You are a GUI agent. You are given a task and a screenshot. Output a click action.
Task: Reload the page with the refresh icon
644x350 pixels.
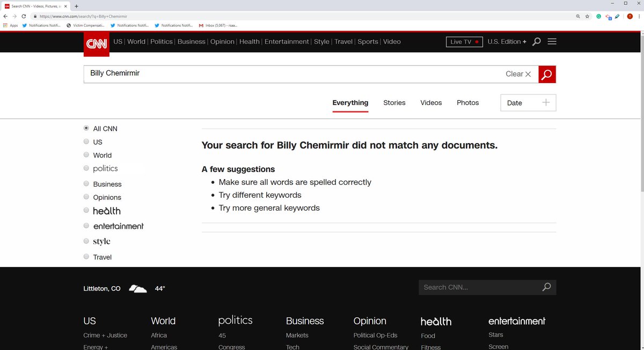[24, 16]
